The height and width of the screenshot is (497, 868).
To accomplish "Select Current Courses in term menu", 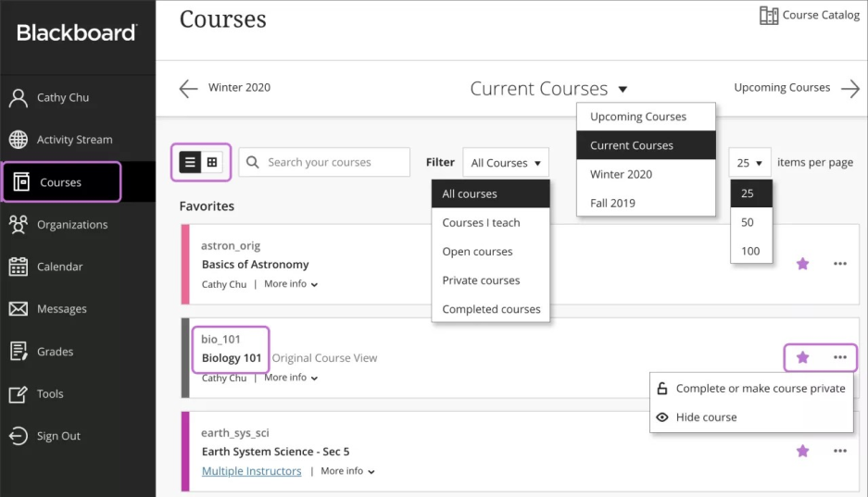I will (646, 145).
